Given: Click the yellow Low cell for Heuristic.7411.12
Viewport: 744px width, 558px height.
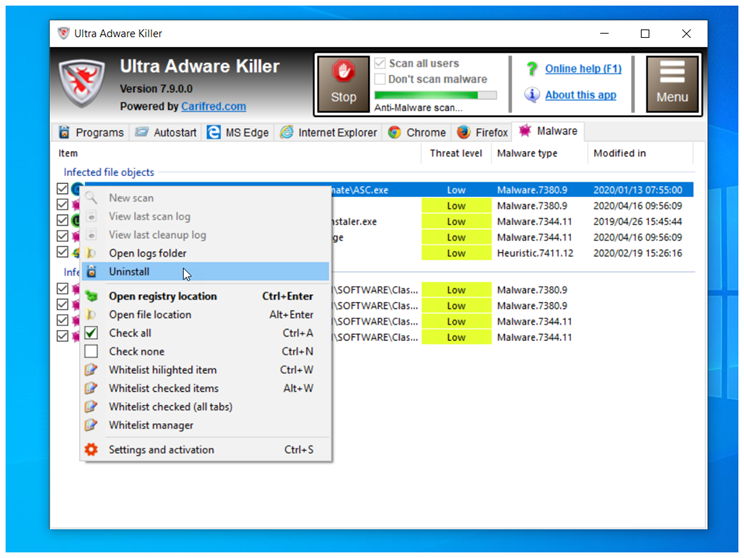Looking at the screenshot, I should coord(456,253).
